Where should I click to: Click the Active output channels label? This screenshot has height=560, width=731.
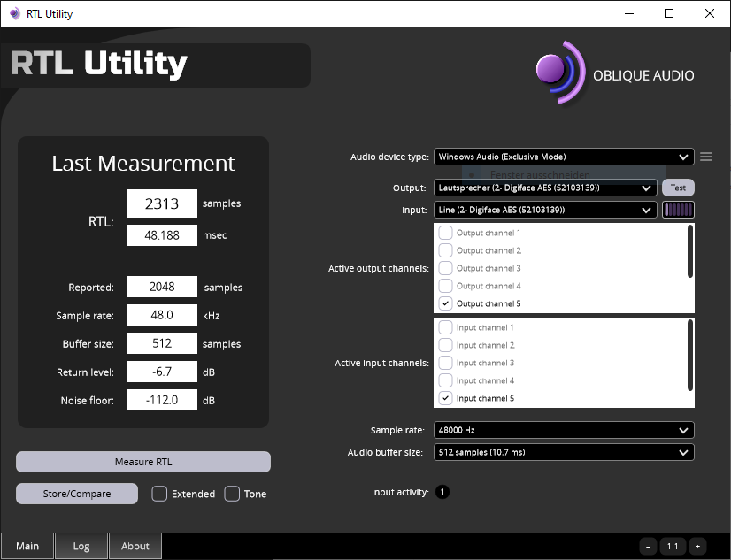379,268
